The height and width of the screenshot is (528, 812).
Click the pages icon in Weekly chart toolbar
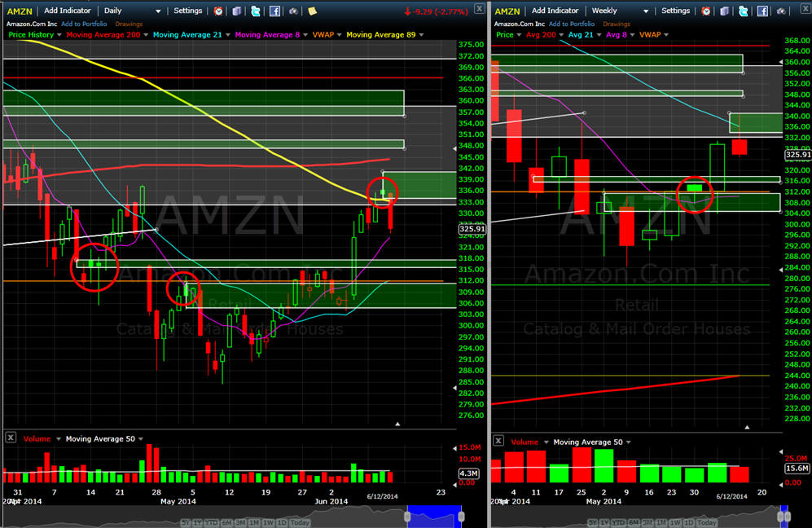[725, 11]
